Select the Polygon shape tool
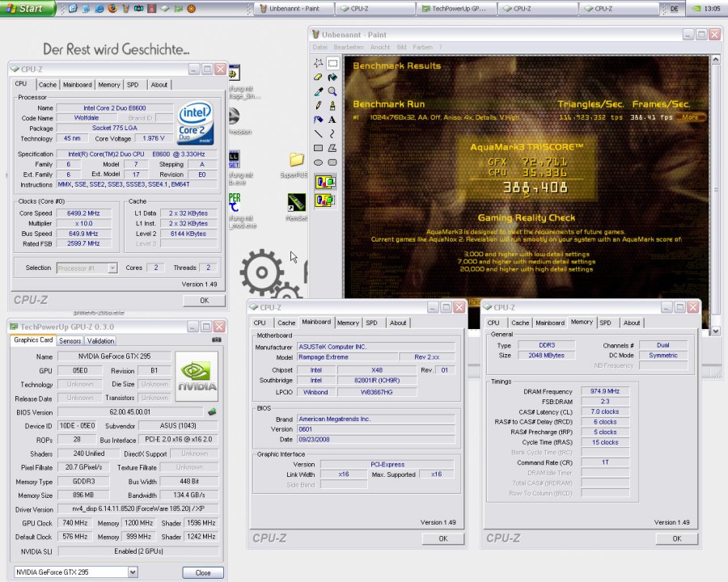The width and height of the screenshot is (728, 582). tap(332, 148)
